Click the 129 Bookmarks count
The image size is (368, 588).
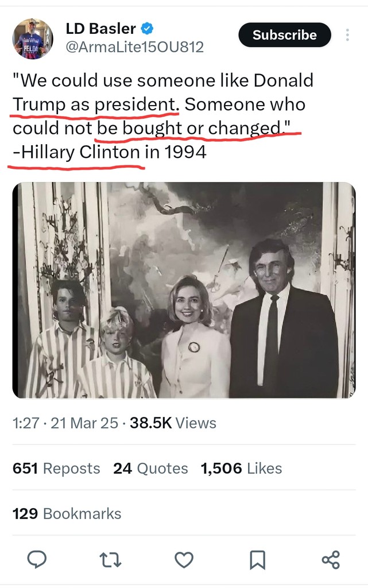coord(67,513)
